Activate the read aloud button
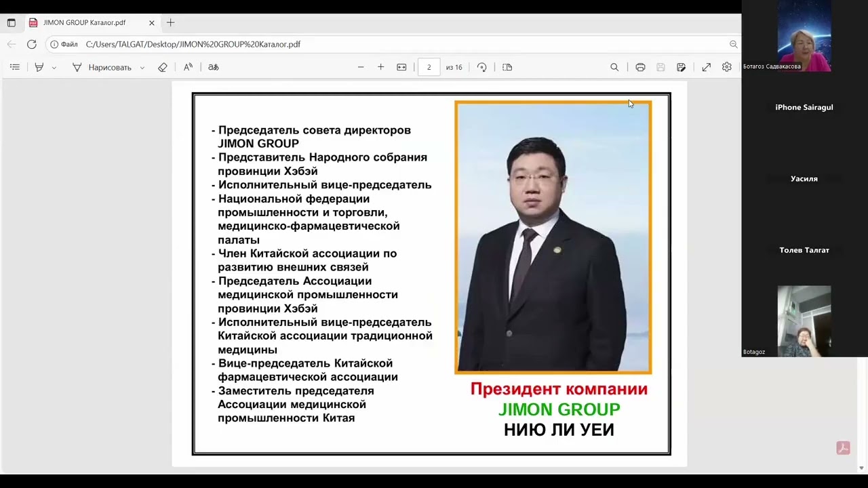 click(x=188, y=67)
